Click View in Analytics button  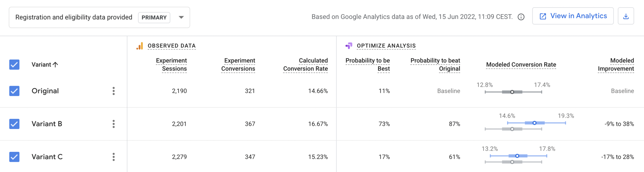click(572, 16)
